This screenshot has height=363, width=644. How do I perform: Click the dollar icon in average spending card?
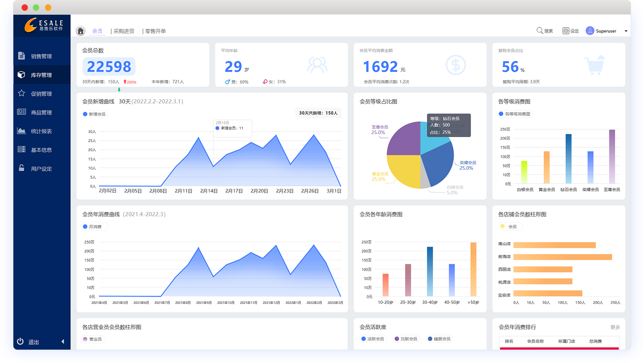456,65
